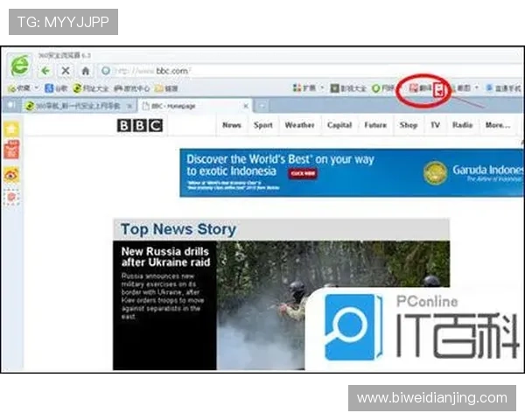Click the dashed-border icon in left sidebar
The width and height of the screenshot is (525, 420).
coord(12,198)
